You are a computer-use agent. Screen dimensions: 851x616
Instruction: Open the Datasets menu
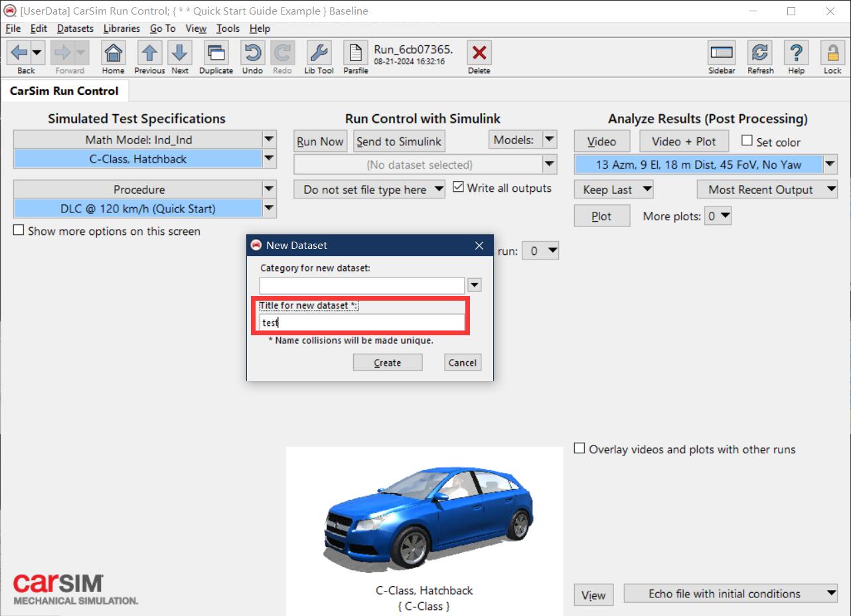(75, 29)
